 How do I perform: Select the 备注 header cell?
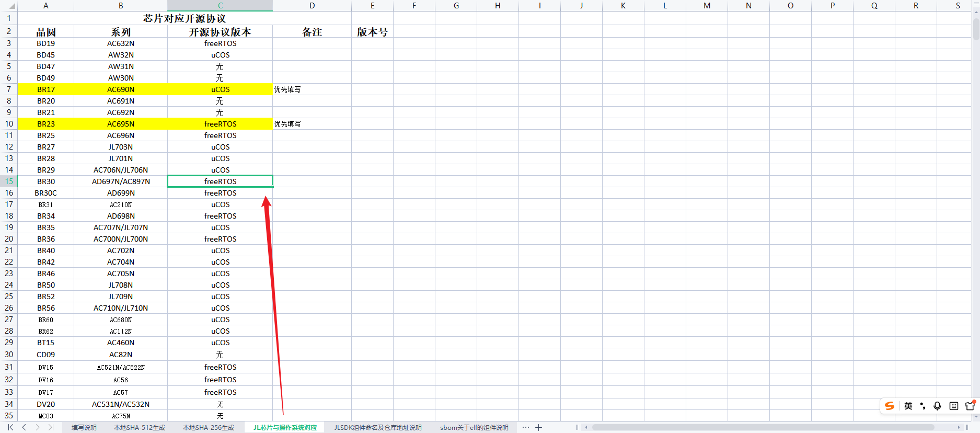coord(312,32)
